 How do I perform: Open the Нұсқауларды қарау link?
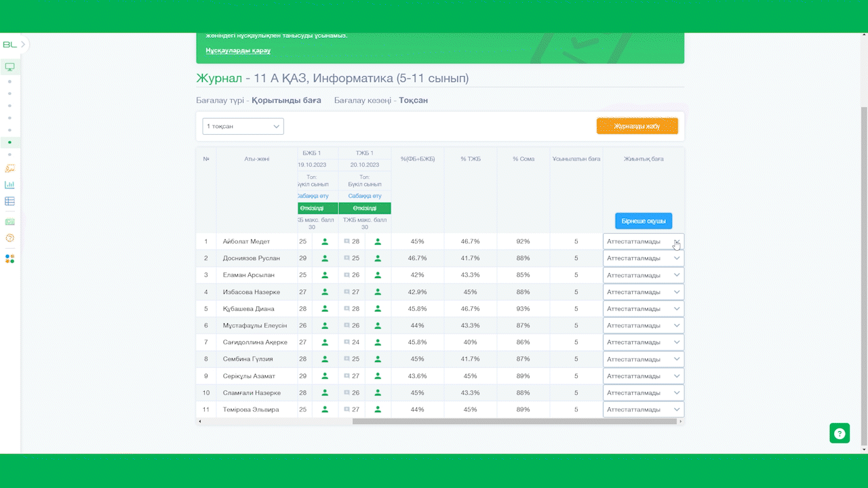click(238, 51)
